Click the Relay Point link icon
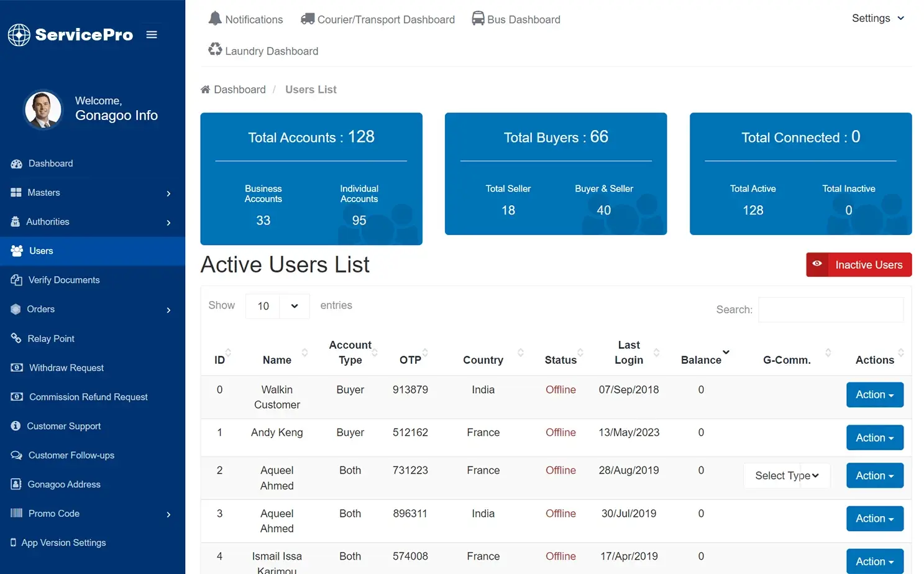The width and height of the screenshot is (924, 574). point(17,338)
